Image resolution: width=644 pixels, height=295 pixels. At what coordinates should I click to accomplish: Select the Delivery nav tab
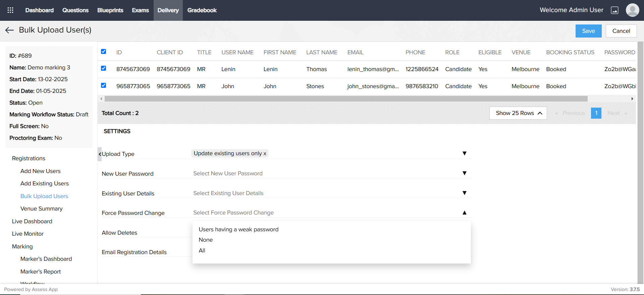click(x=168, y=10)
